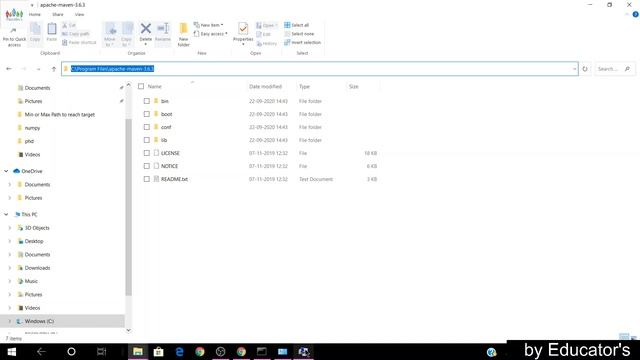
Task: Open the New item dropdown
Action: (x=209, y=25)
